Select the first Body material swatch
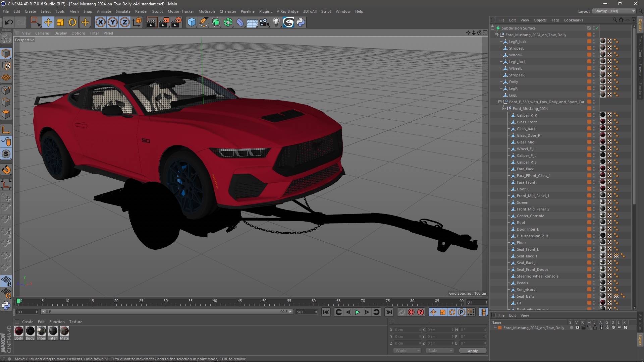 (19, 331)
